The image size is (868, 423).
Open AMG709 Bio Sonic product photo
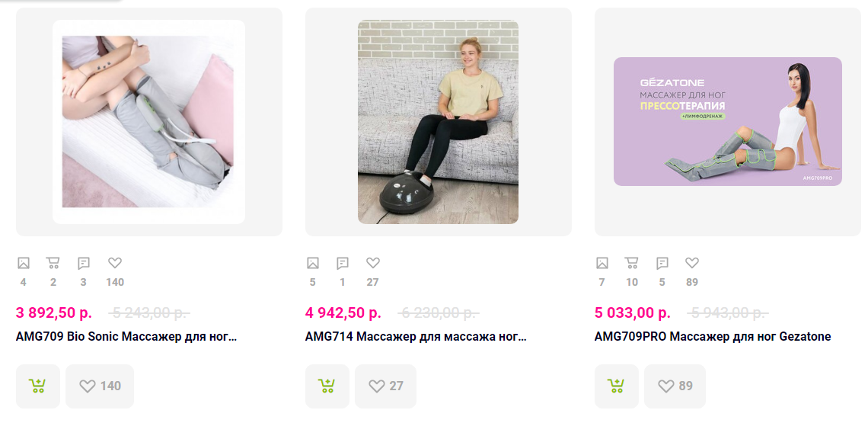pos(148,122)
